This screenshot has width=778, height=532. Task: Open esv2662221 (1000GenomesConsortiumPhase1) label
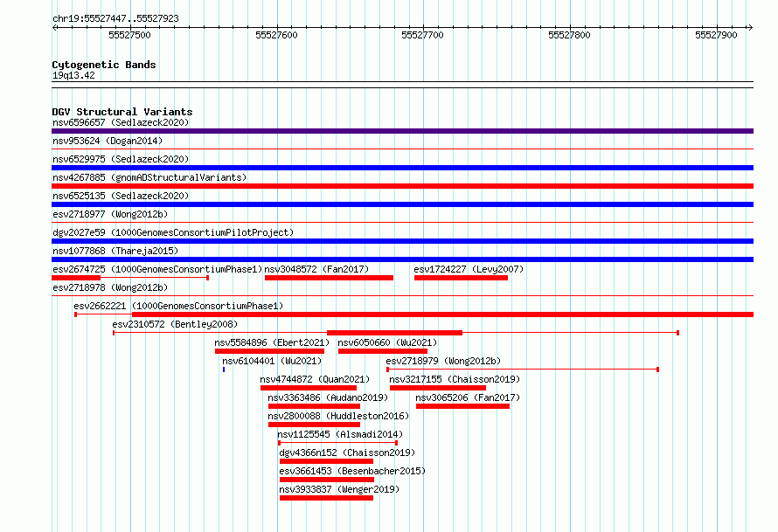click(178, 306)
